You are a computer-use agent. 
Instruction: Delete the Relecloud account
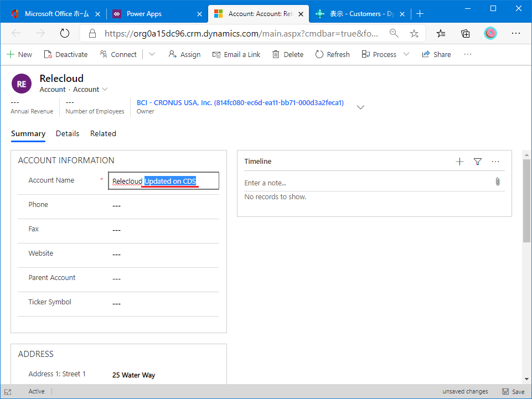(288, 54)
